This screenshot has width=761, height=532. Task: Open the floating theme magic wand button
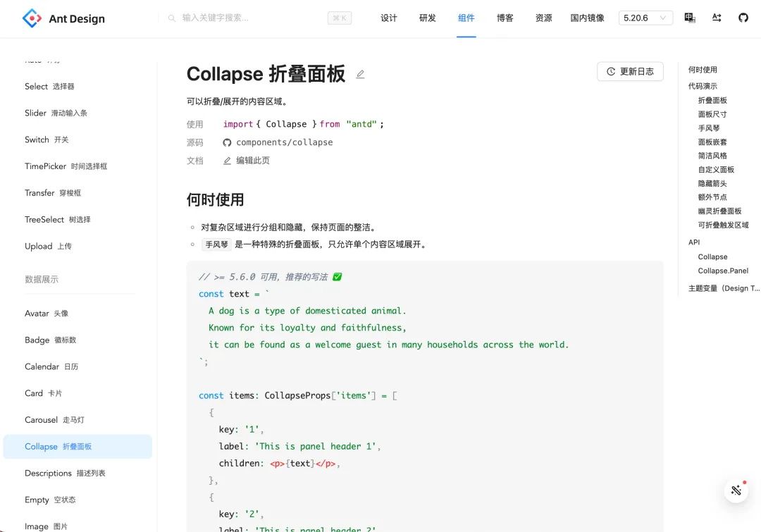tap(736, 490)
